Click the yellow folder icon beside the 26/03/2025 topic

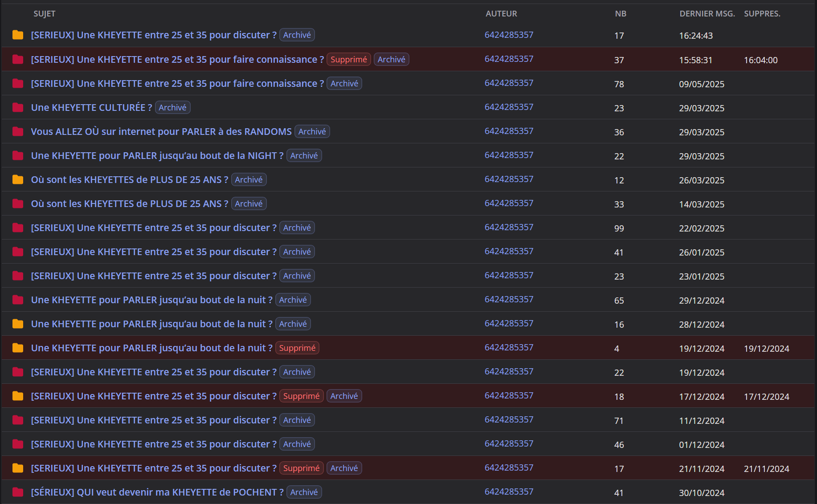[x=18, y=179]
